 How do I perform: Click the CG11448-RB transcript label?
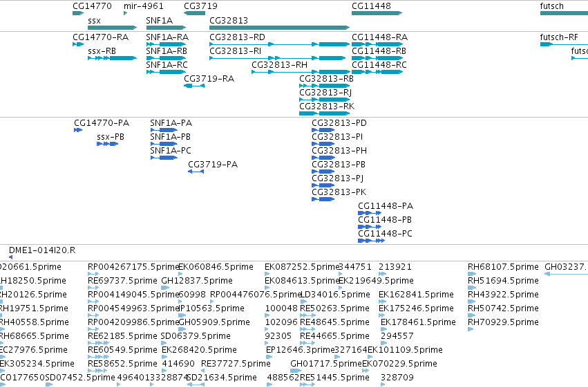pyautogui.click(x=379, y=51)
